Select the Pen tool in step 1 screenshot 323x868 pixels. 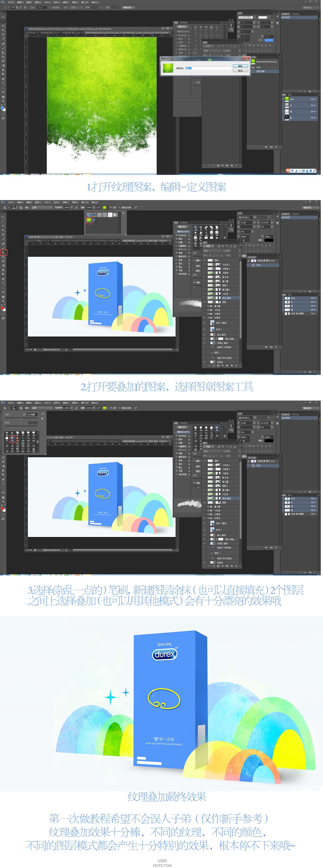click(3, 79)
